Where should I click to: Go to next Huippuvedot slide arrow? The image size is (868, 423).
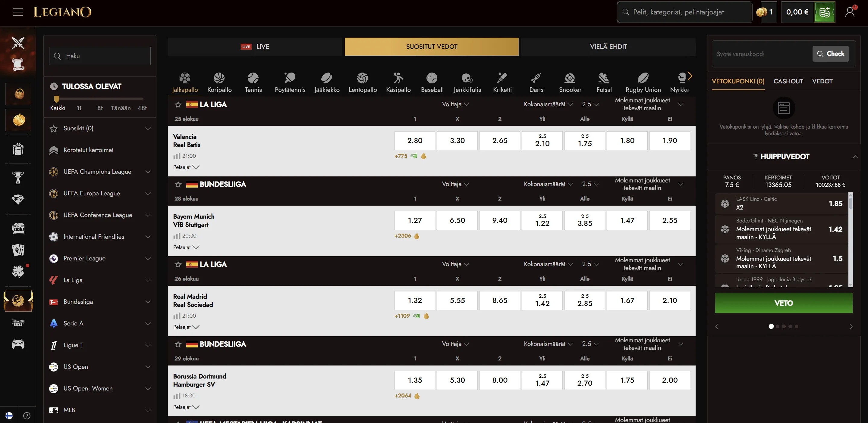coord(851,326)
